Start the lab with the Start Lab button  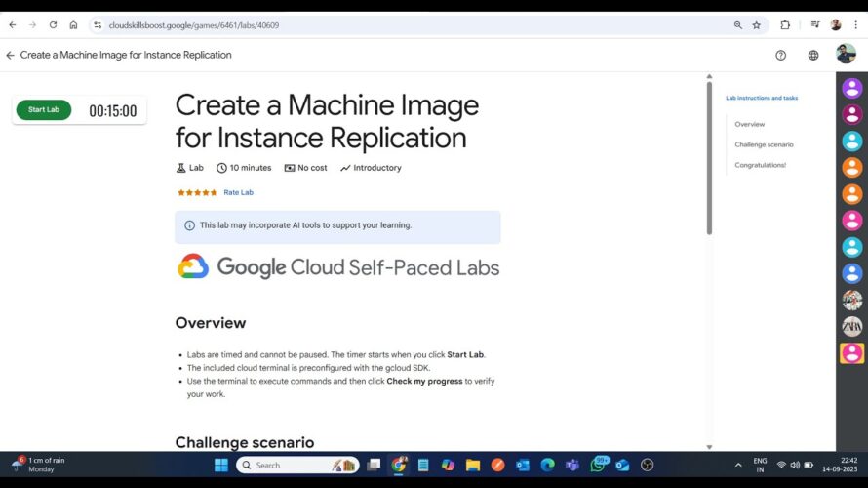[44, 109]
